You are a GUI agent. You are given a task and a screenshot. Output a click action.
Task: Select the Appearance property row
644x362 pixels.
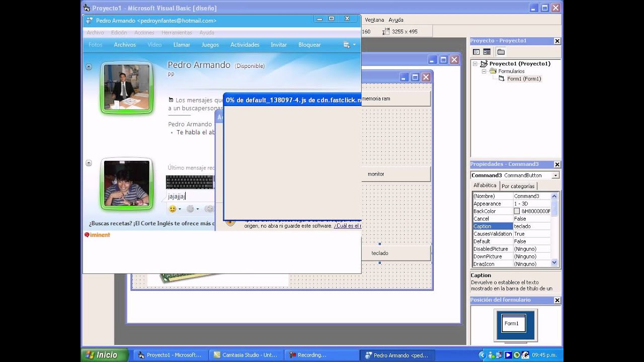[512, 204]
